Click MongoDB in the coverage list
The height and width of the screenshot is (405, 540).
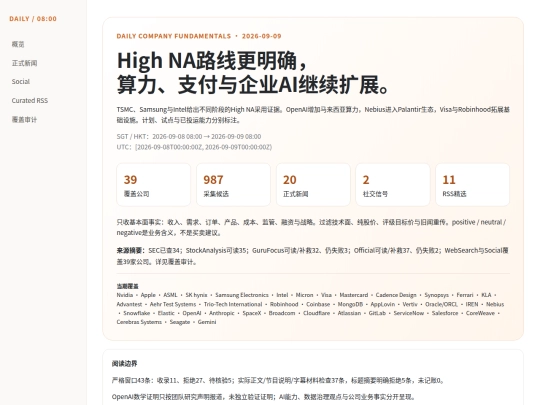coord(350,304)
